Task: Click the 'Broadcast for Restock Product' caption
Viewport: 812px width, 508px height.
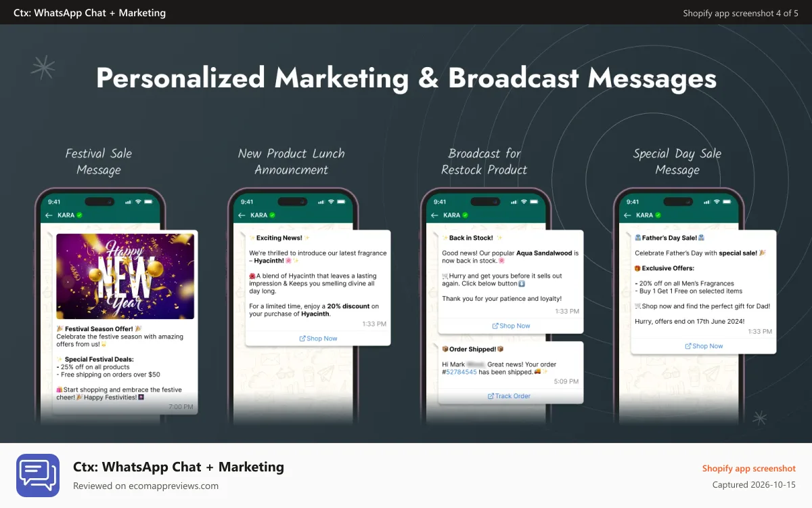Action: pyautogui.click(x=484, y=162)
